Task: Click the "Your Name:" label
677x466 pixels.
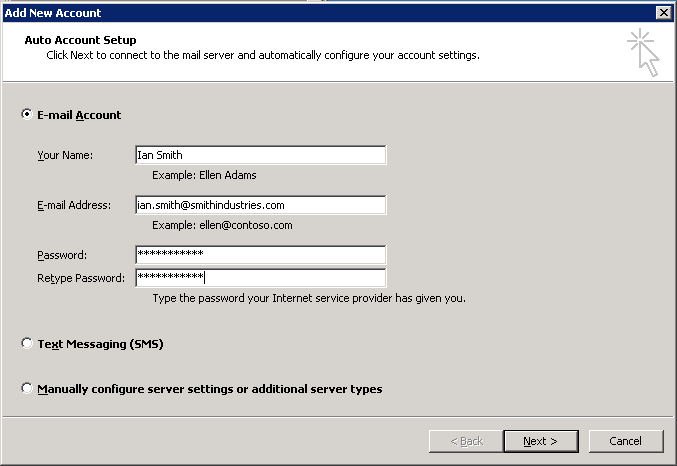Action: pyautogui.click(x=65, y=155)
